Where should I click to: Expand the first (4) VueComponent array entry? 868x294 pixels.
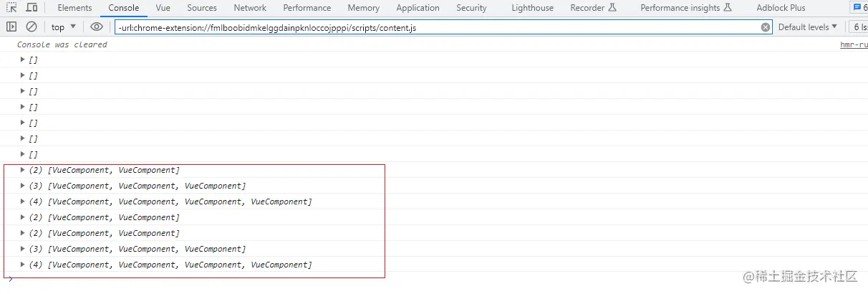[23, 201]
